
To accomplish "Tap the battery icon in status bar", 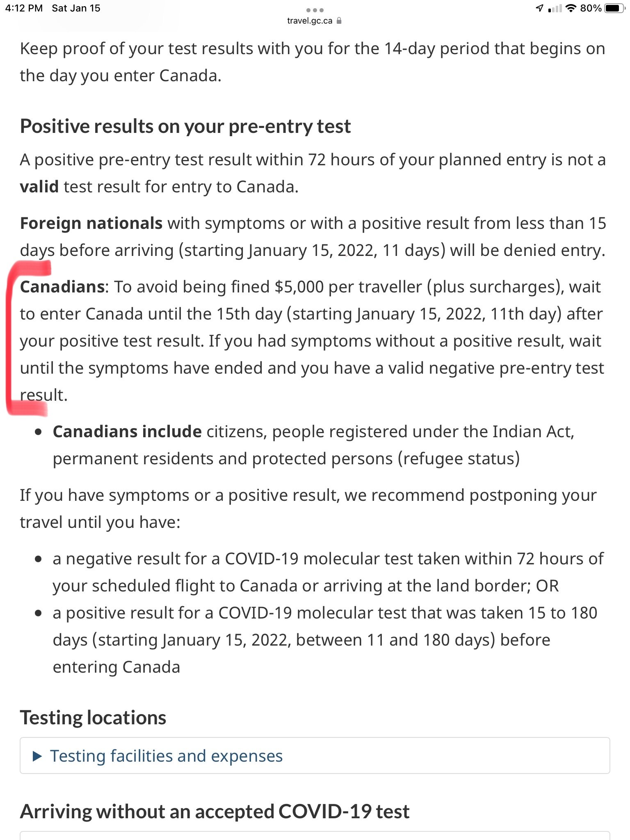I will pos(615,8).
